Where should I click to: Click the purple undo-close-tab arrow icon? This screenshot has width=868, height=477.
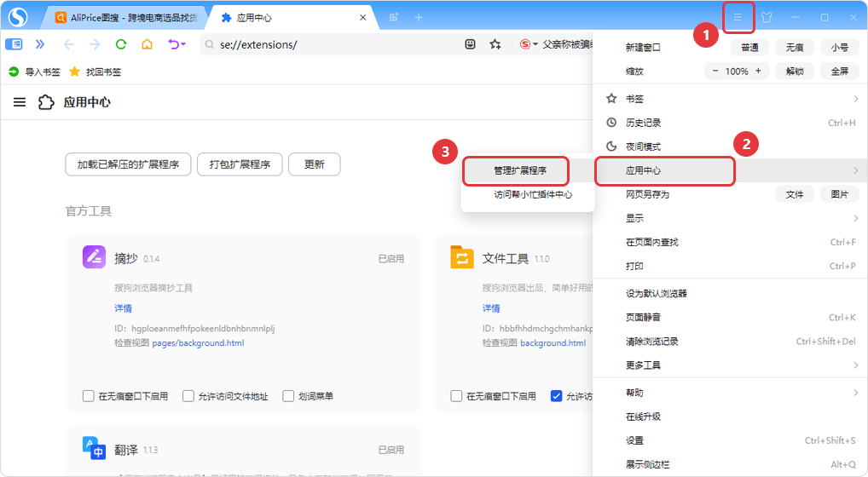click(176, 44)
